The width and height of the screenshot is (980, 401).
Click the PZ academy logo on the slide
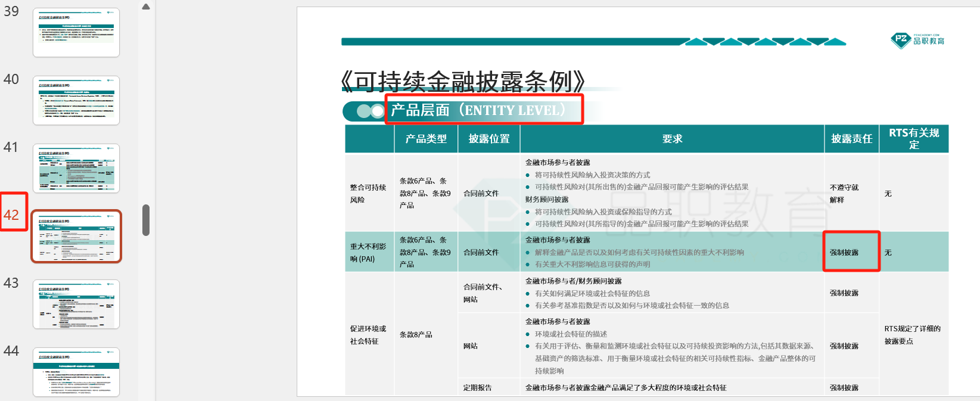pos(917,41)
